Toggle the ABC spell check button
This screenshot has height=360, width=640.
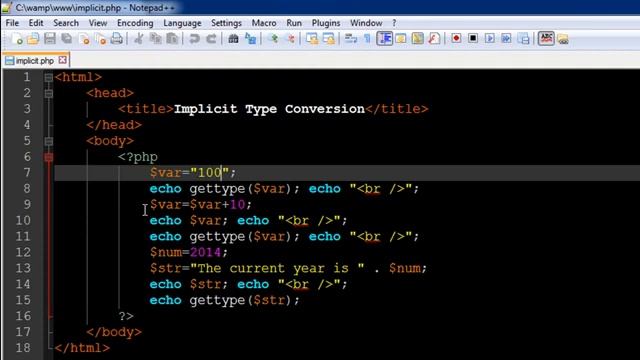click(x=546, y=39)
